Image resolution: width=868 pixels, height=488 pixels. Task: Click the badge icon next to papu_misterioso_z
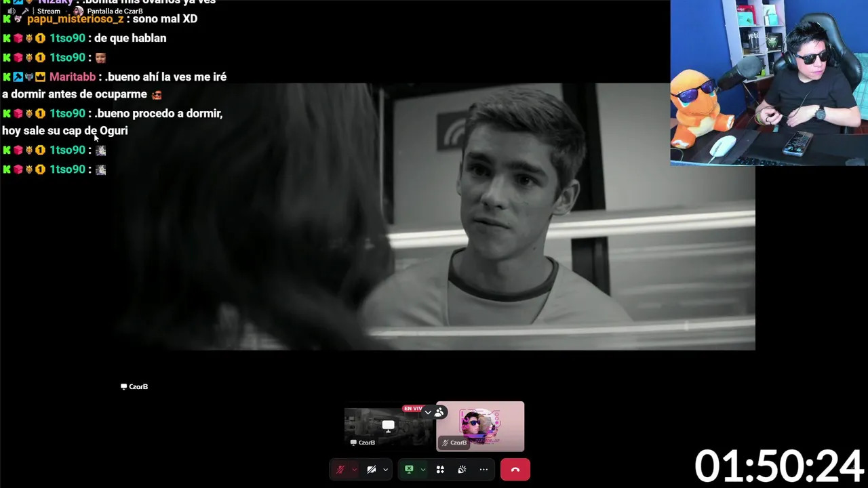click(x=18, y=19)
